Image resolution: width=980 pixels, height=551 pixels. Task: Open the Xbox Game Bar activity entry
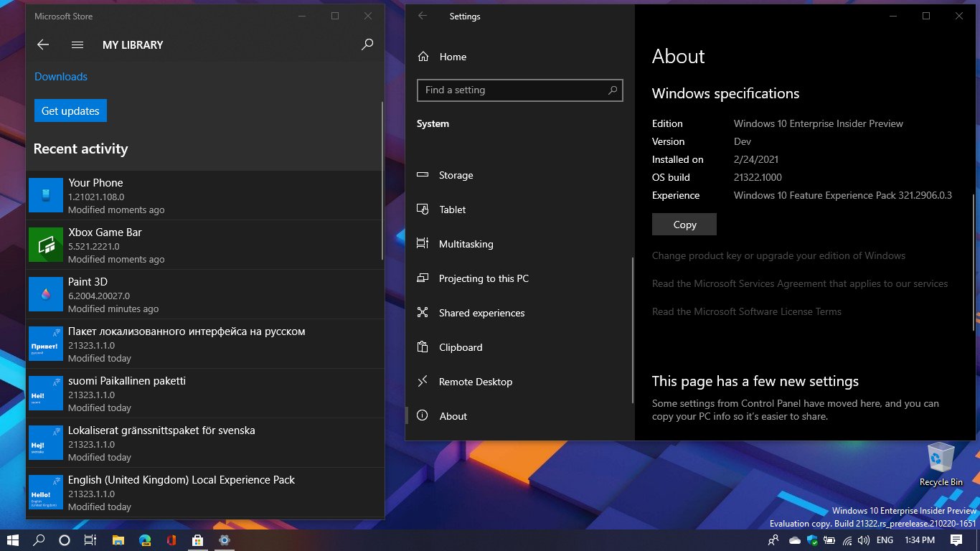[x=204, y=245]
